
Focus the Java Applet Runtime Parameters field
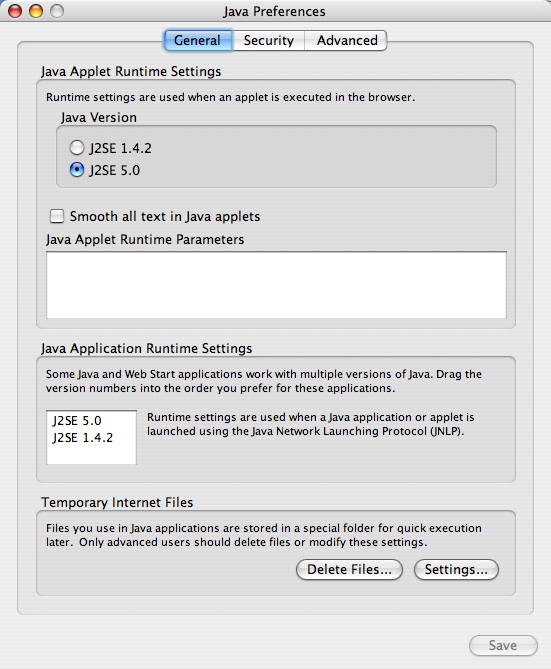tap(276, 285)
